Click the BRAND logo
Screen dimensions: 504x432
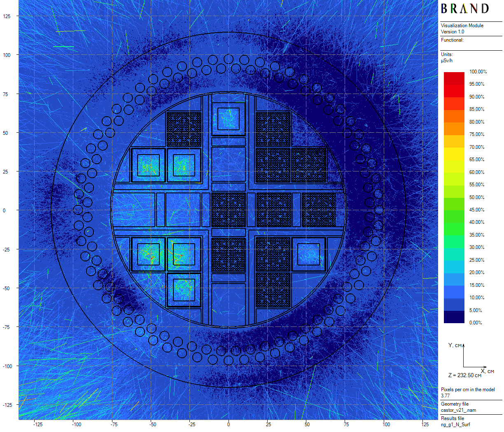pyautogui.click(x=465, y=9)
